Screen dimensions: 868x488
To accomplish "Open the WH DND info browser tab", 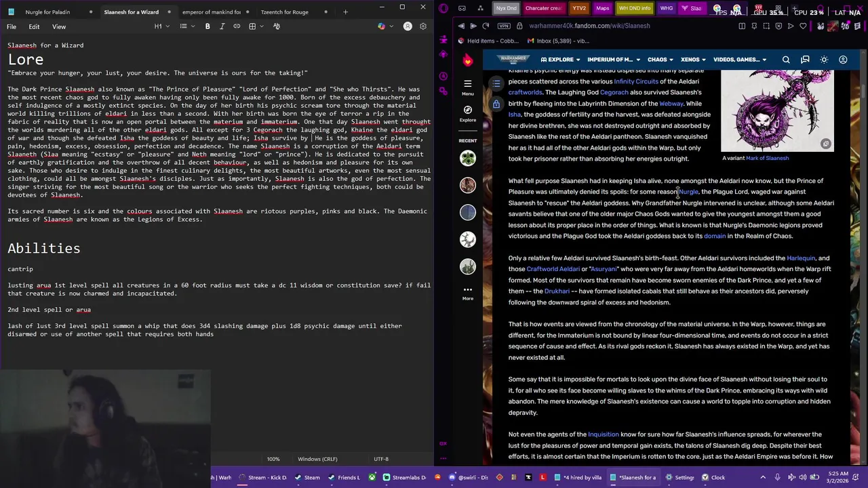I will [x=635, y=8].
